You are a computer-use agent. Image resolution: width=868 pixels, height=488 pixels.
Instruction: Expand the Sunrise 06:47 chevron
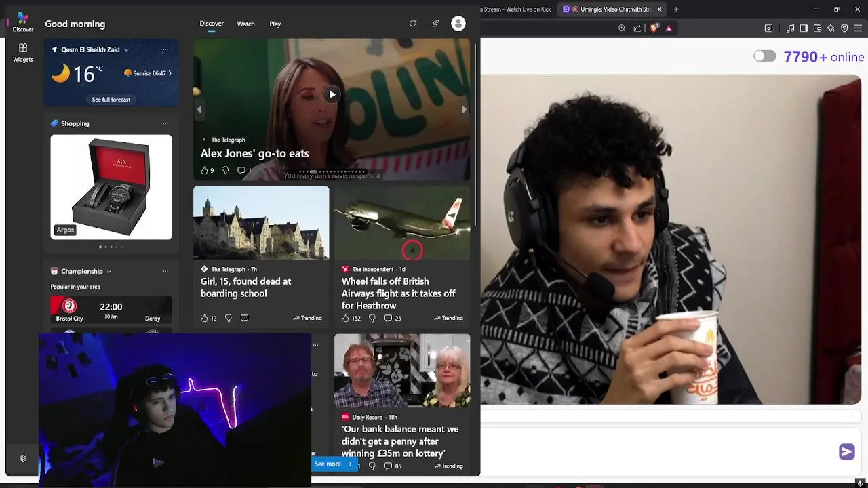(x=170, y=73)
